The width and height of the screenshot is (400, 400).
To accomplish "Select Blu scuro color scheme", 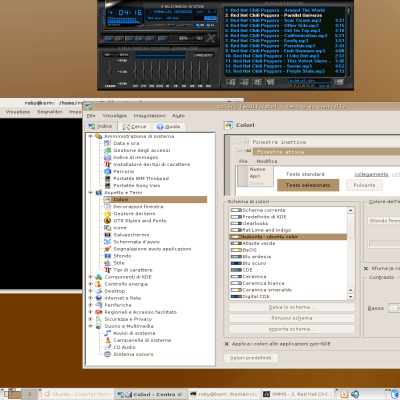I will click(288, 263).
